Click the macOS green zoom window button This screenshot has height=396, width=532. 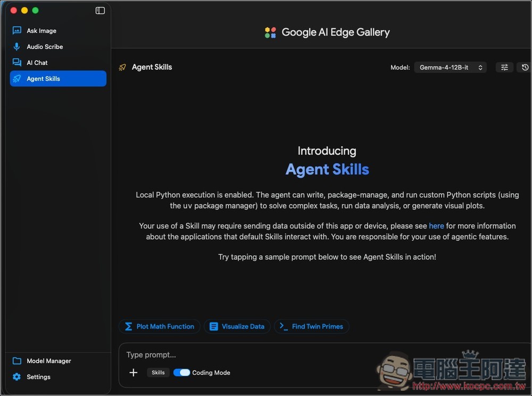[x=35, y=11]
